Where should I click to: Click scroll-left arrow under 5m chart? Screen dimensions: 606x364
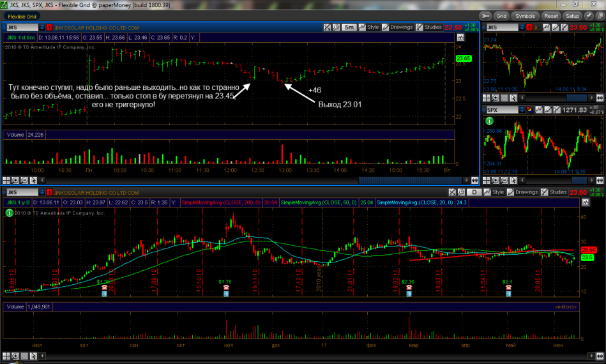42,180
